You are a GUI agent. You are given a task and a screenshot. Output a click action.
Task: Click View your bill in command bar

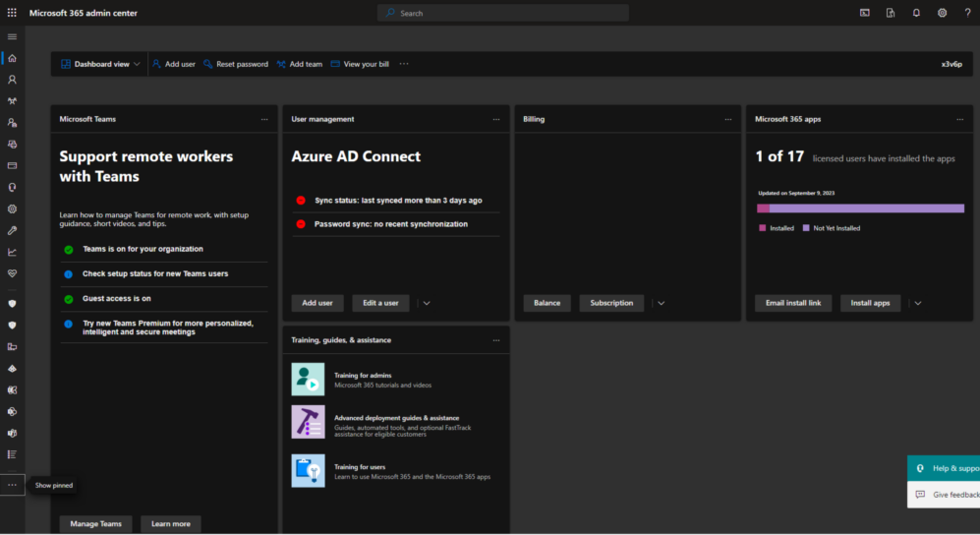click(x=360, y=64)
